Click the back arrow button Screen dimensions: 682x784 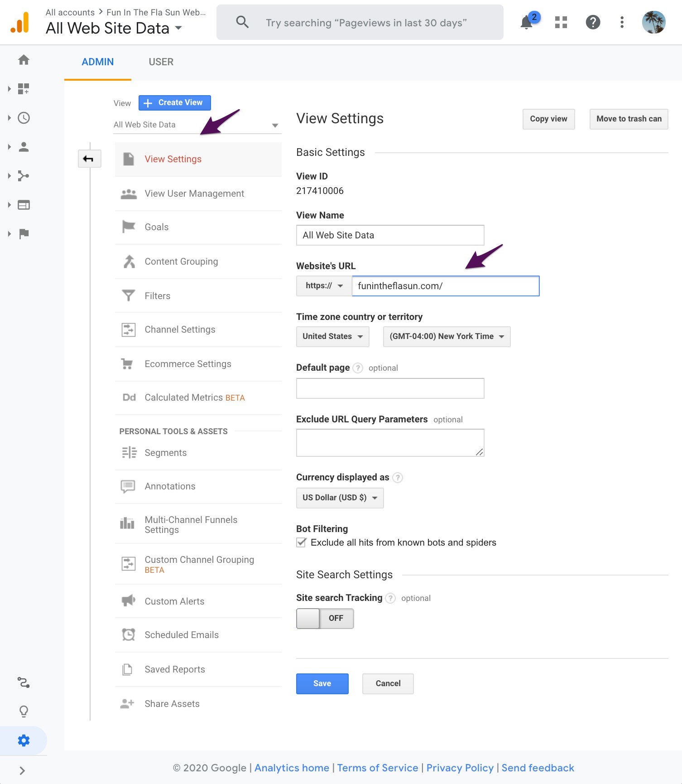pyautogui.click(x=89, y=159)
